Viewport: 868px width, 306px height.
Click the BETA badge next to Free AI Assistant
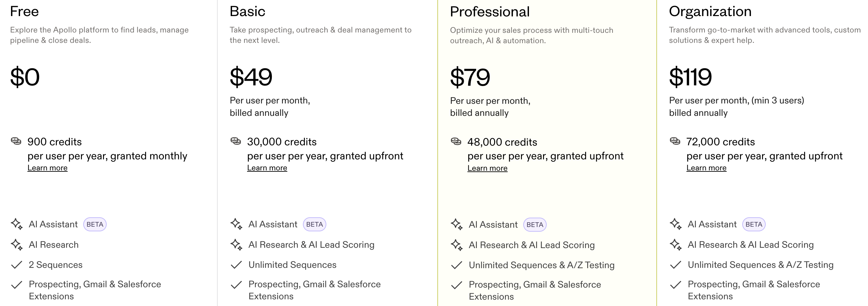[x=95, y=224]
